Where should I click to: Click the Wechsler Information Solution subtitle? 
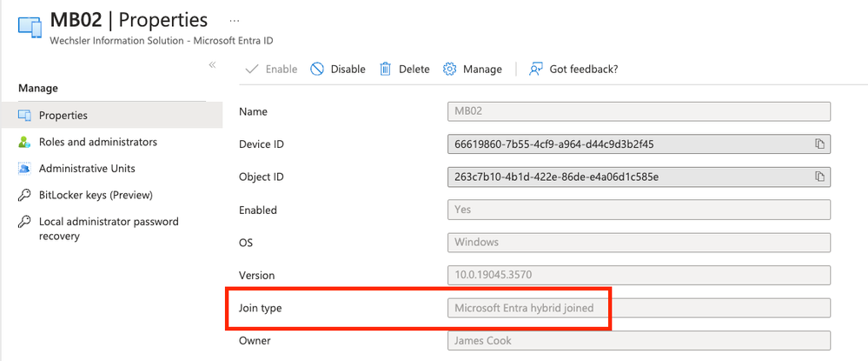point(161,41)
